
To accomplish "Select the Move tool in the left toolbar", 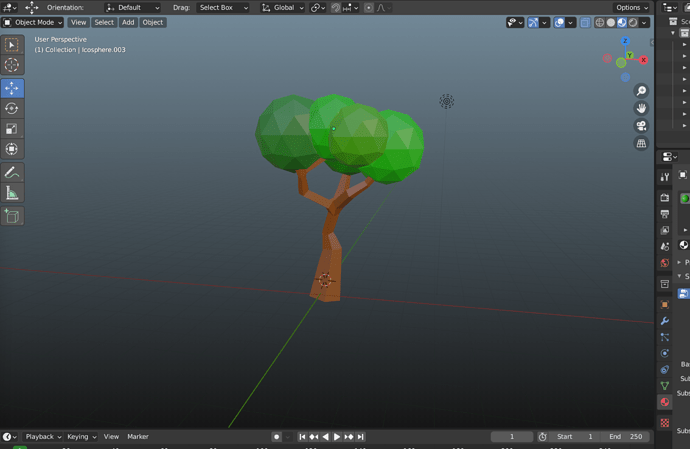I will click(x=12, y=88).
